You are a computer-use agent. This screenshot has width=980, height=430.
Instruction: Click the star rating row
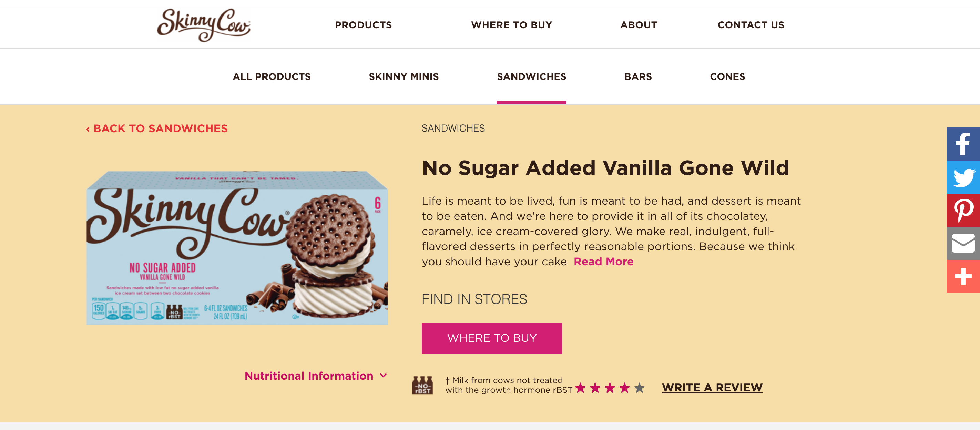[x=610, y=388]
